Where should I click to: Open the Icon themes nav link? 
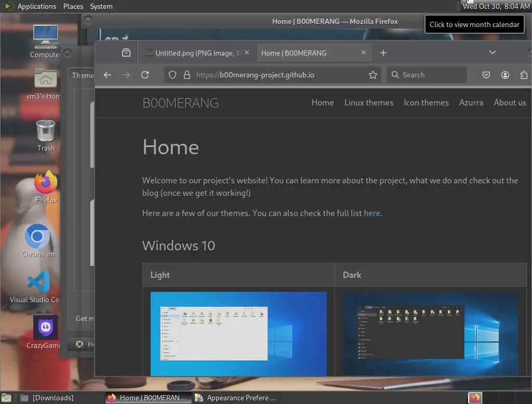pyautogui.click(x=426, y=102)
